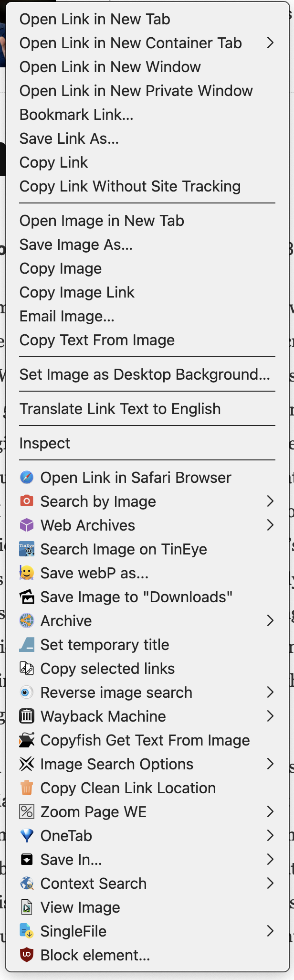Viewport: 294px width, 980px height.
Task: Click the SingleFile document icon
Action: coord(27,931)
